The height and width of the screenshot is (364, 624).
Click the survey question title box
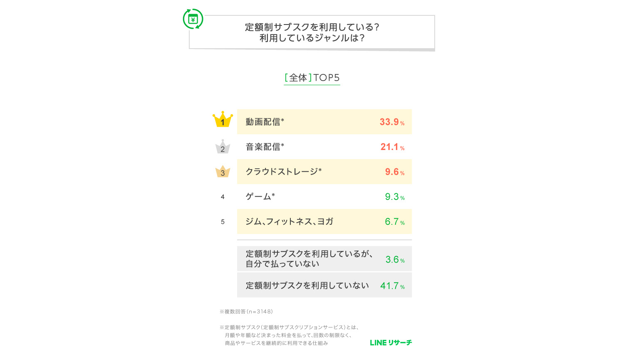[312, 32]
